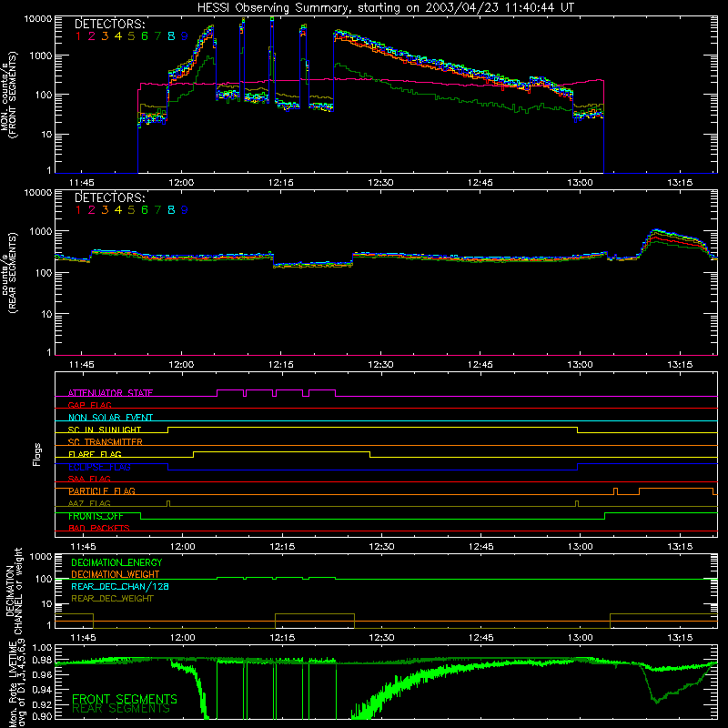
Task: Select blue detector 9 in front segments legend
Action: click(185, 36)
